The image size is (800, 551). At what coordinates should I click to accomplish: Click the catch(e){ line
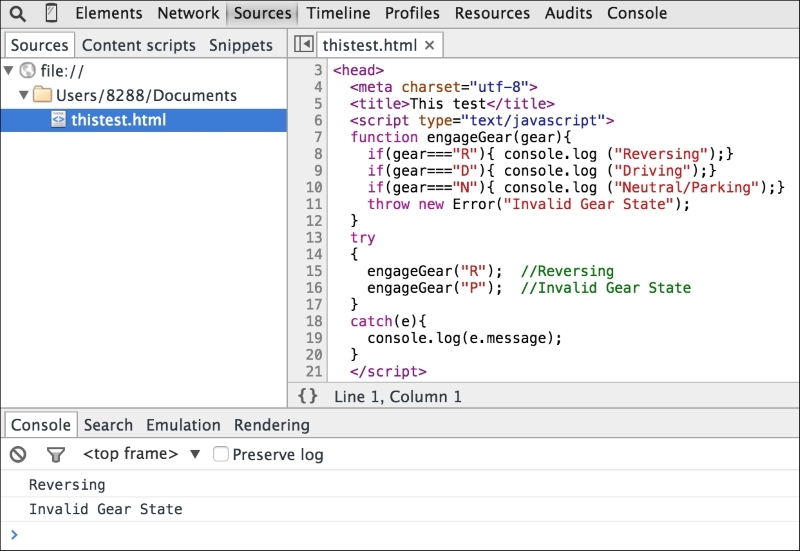coord(388,321)
